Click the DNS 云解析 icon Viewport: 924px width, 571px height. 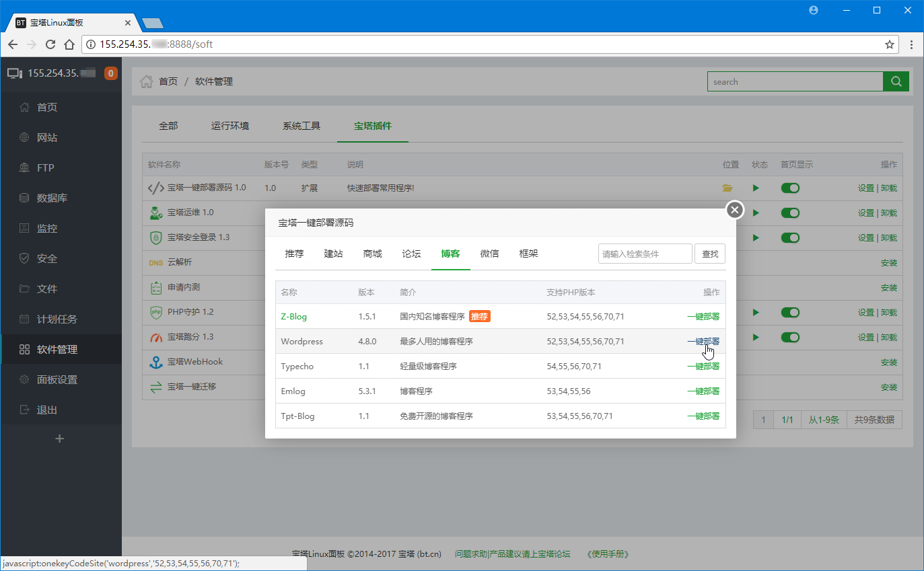[x=155, y=262]
